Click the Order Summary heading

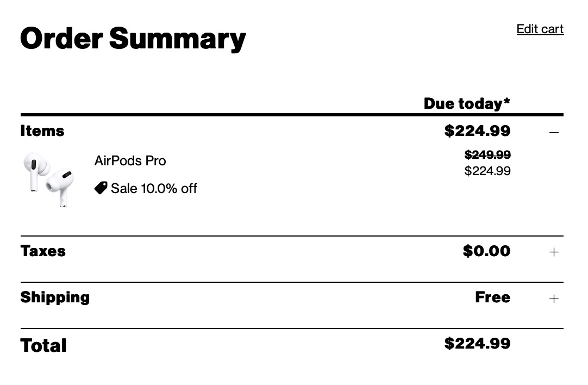pos(133,39)
